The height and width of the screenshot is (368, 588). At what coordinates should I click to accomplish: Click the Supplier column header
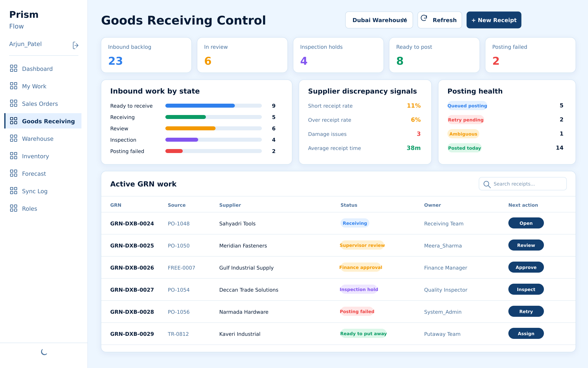click(230, 205)
